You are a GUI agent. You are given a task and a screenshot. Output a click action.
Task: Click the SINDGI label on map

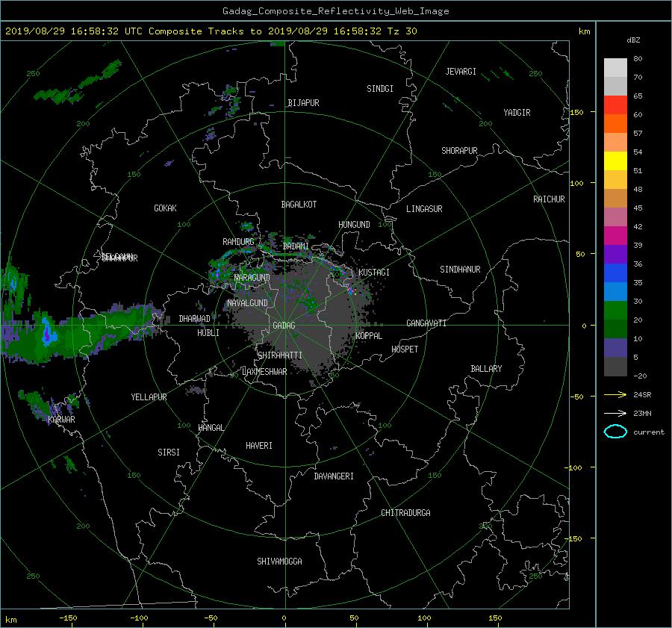[x=380, y=89]
